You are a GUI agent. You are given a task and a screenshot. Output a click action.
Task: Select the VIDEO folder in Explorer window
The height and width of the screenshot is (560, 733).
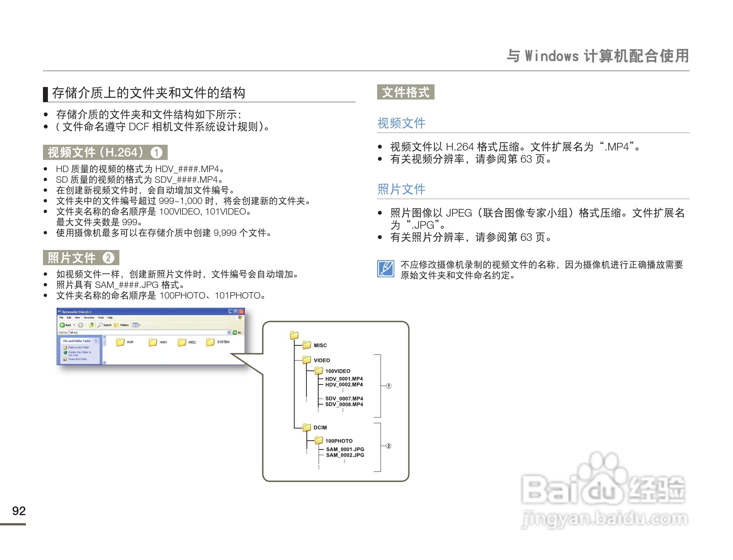[158, 342]
